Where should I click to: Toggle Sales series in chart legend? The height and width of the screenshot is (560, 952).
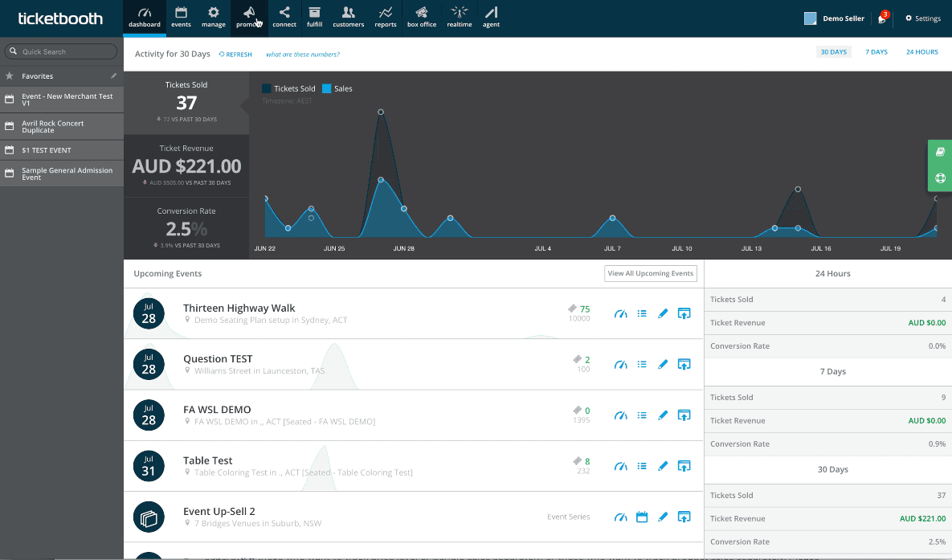point(337,88)
